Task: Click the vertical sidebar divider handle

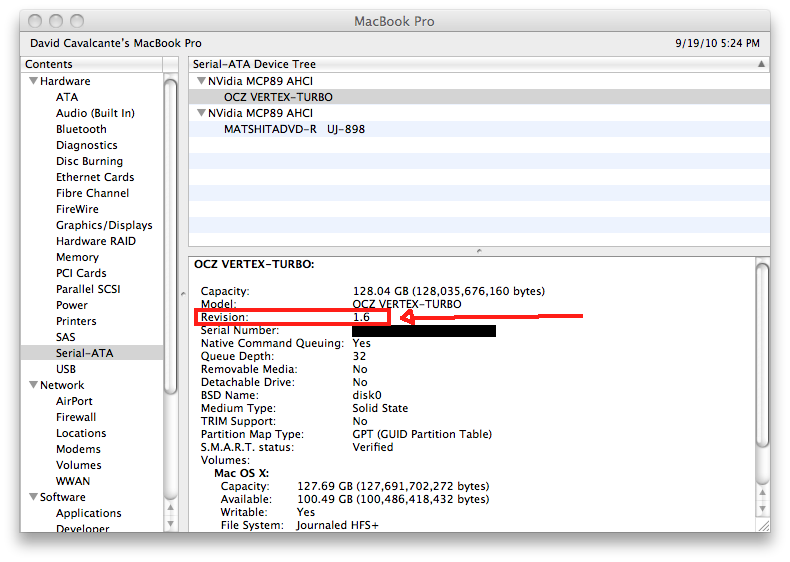Action: click(183, 293)
